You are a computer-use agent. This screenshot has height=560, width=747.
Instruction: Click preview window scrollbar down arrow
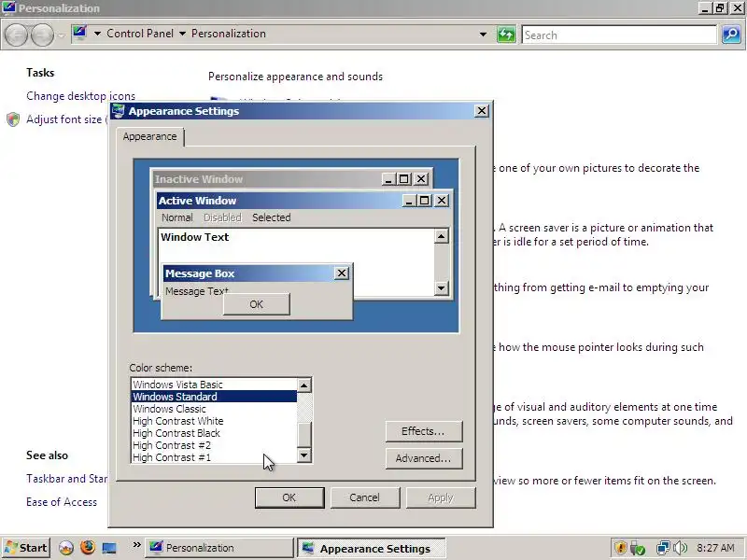point(441,288)
